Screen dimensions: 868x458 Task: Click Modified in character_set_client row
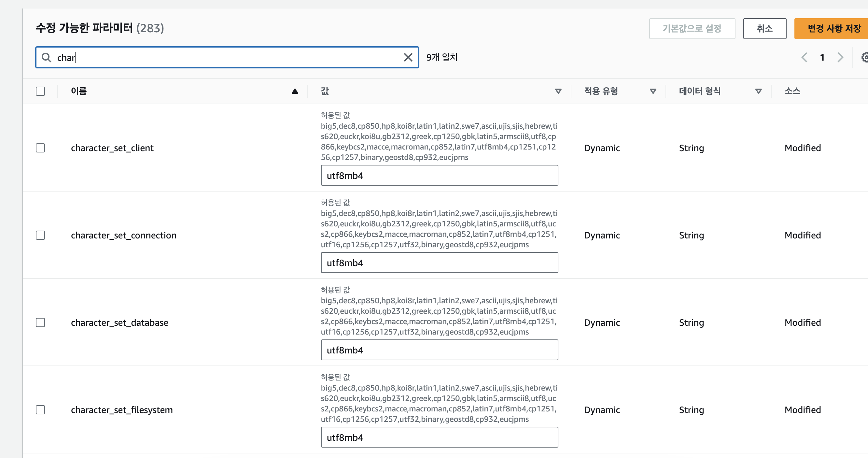coord(803,148)
